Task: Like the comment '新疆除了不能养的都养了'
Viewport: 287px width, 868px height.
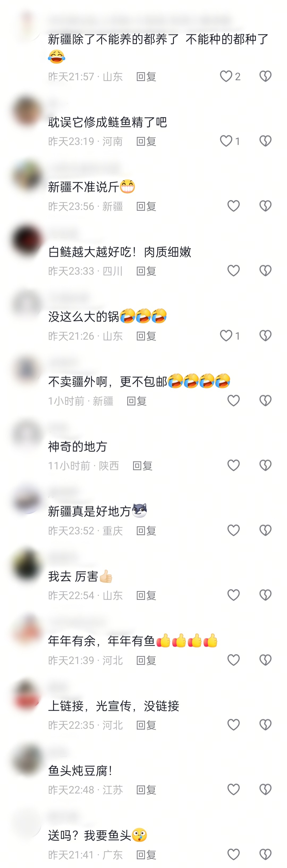Action: pyautogui.click(x=226, y=76)
